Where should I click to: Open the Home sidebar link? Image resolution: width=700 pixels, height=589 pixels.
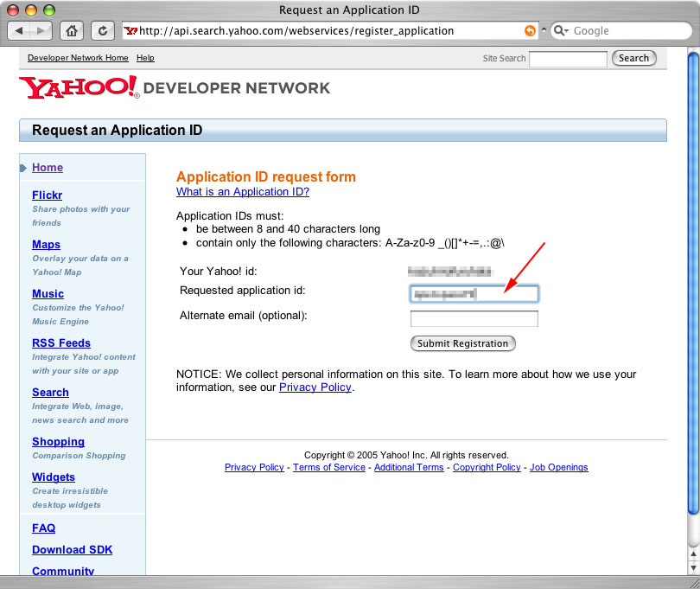pos(48,168)
